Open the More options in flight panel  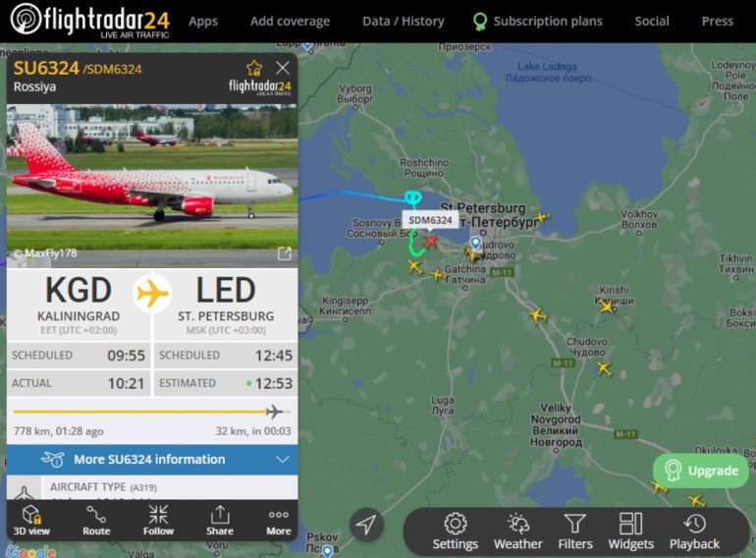pos(279,521)
